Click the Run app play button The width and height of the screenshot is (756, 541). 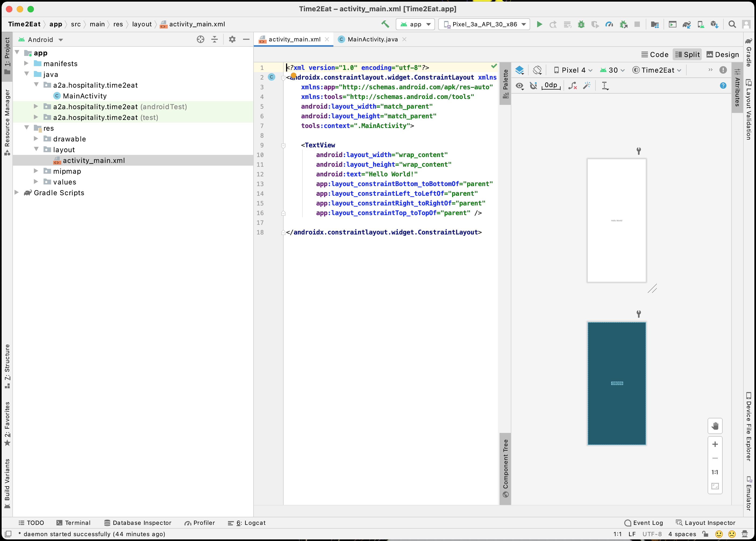point(539,24)
